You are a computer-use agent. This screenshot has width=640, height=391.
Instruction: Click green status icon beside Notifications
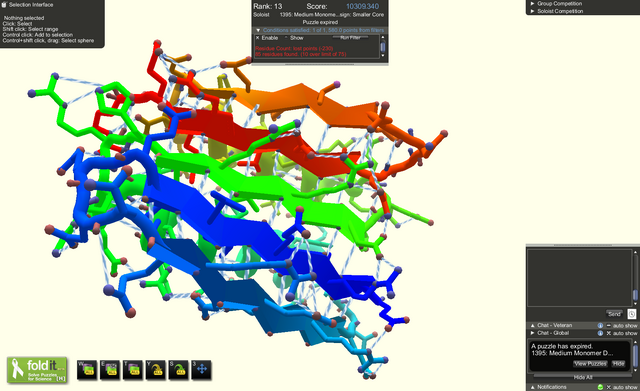600,387
